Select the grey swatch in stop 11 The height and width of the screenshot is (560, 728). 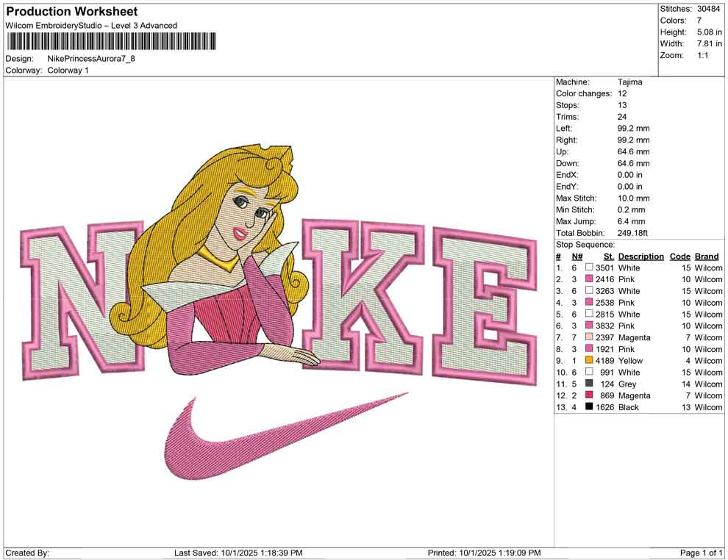click(x=589, y=383)
